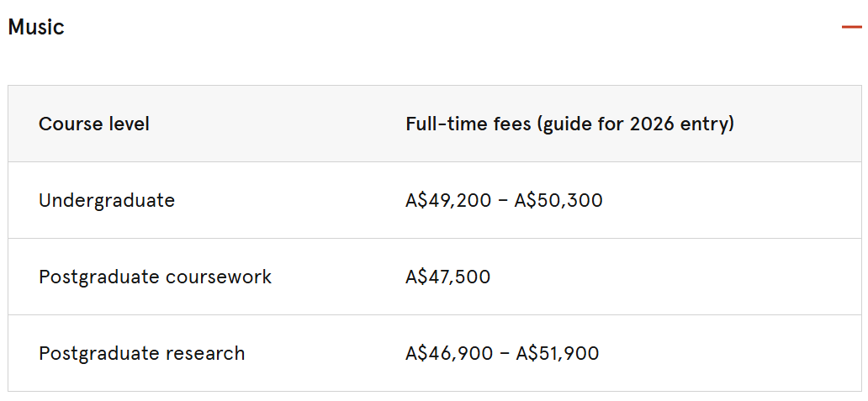Screen dimensions: 868x401
Task: Click the Music accordion heading
Action: (36, 27)
